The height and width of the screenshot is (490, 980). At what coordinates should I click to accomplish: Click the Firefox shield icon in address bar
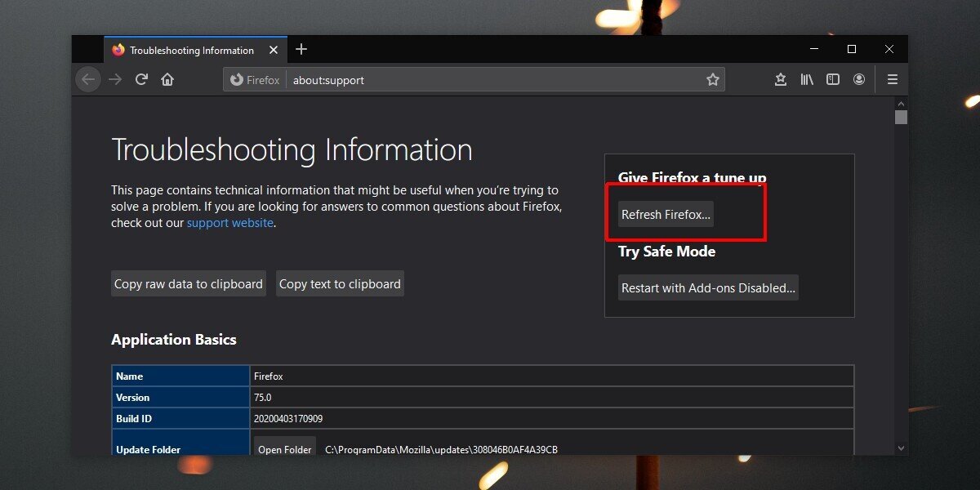click(237, 79)
